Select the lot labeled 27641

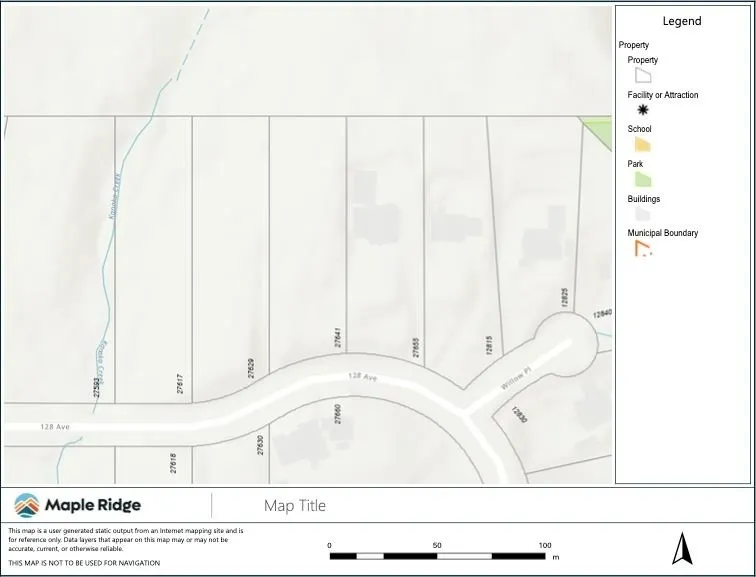pyautogui.click(x=339, y=339)
